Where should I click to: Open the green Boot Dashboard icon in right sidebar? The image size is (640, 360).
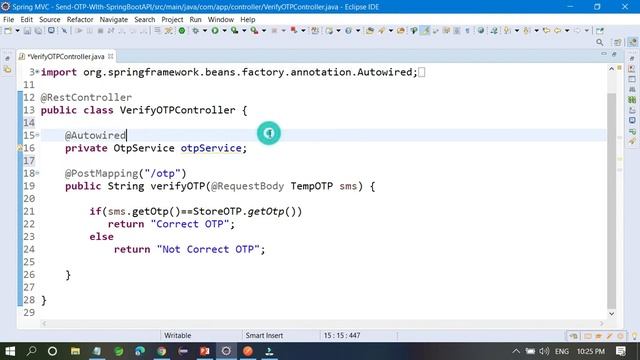pyautogui.click(x=632, y=100)
